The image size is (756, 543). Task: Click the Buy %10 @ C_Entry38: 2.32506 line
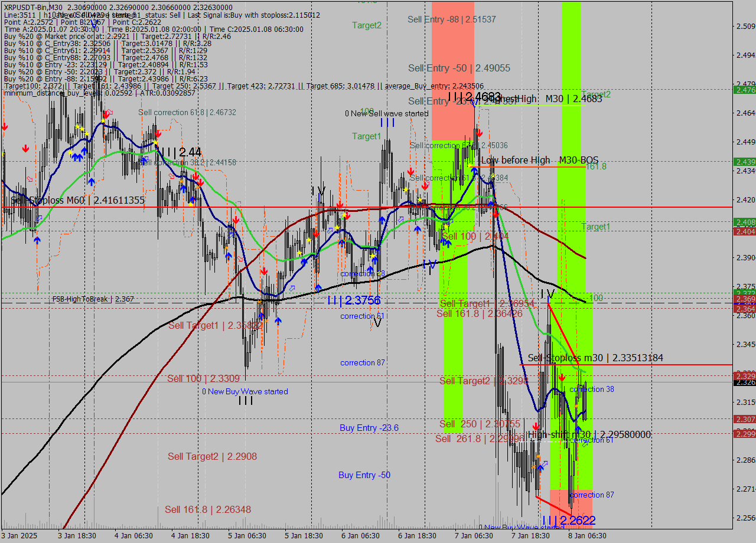pos(107,43)
